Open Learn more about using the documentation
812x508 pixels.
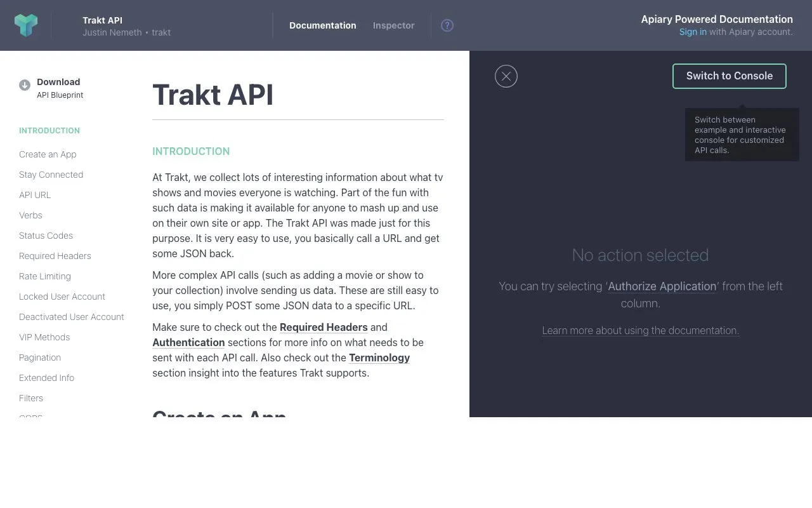coord(641,330)
